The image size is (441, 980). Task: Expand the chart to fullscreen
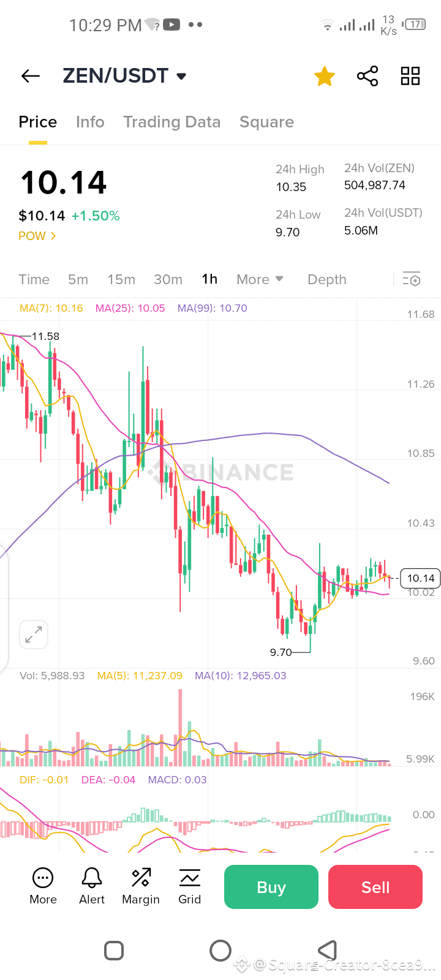(34, 635)
